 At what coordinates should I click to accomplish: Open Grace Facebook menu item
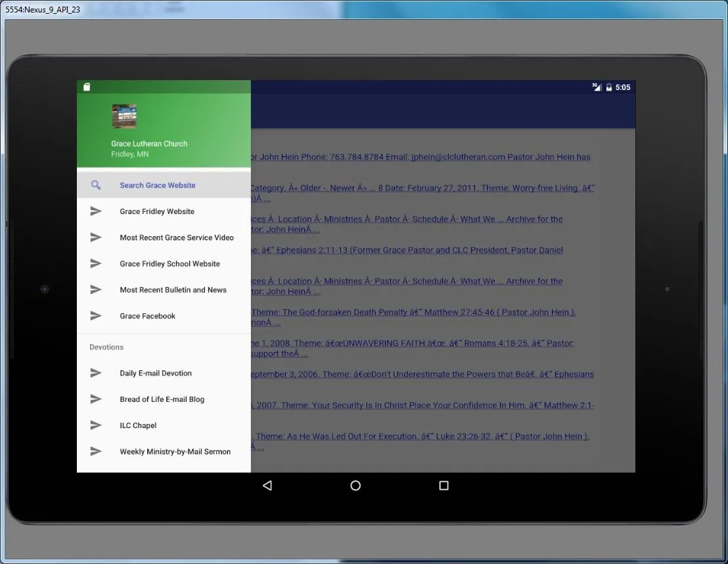click(x=164, y=316)
